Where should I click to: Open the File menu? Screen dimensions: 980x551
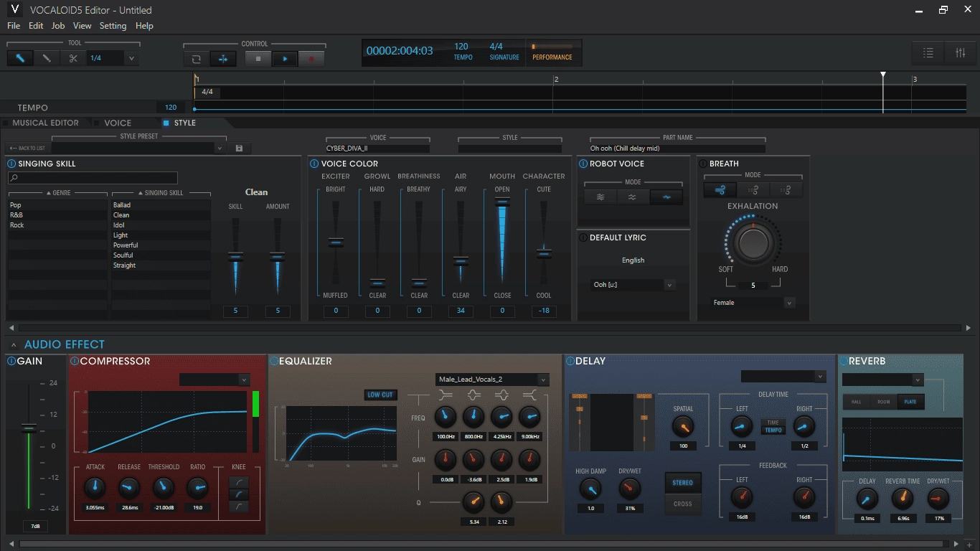14,26
